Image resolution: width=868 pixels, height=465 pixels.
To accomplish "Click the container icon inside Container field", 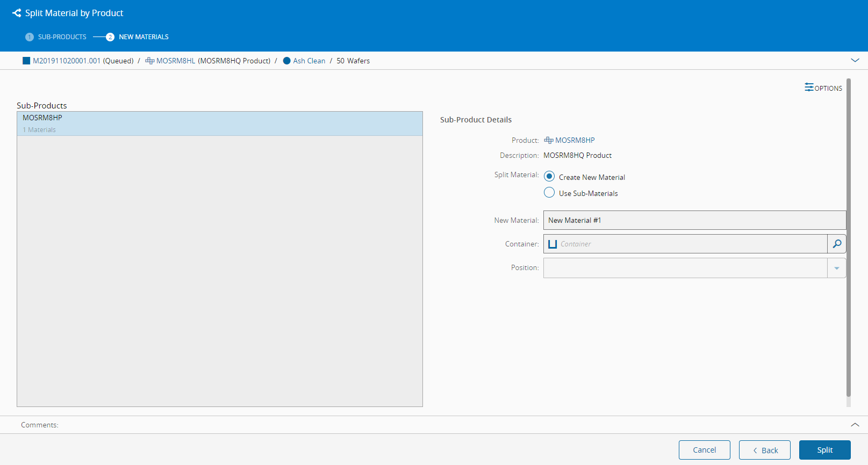I will click(x=553, y=244).
